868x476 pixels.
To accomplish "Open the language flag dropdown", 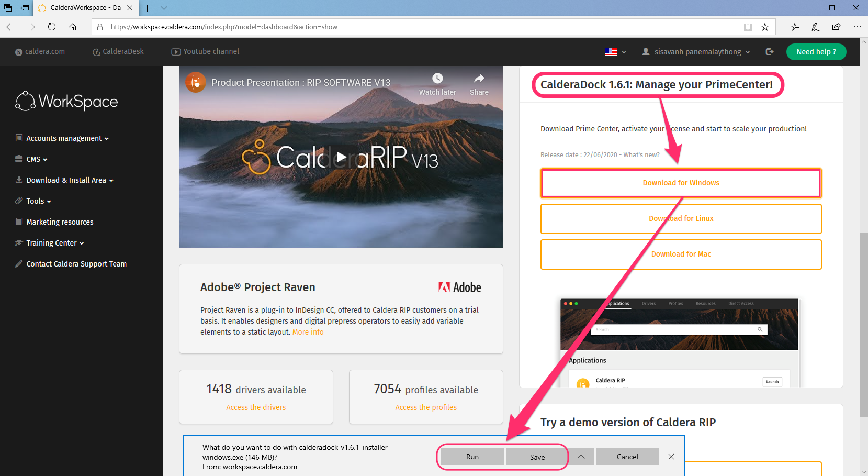I will [615, 52].
